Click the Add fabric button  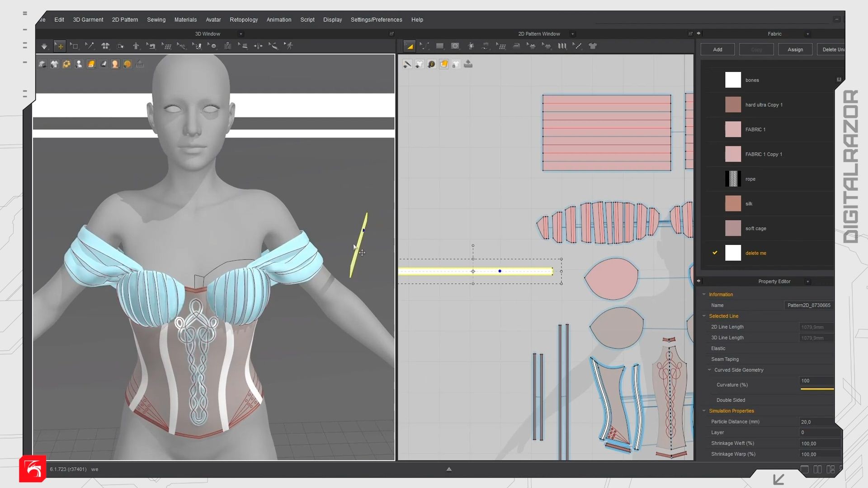point(717,50)
